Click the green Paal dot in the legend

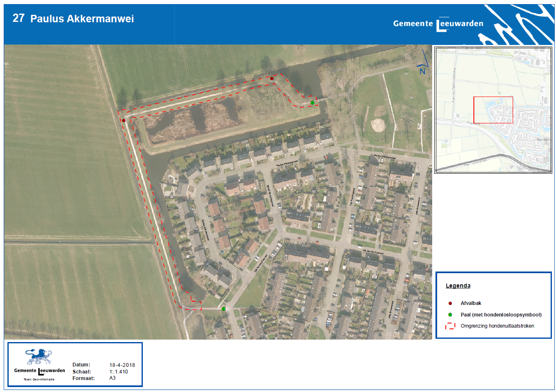click(450, 315)
